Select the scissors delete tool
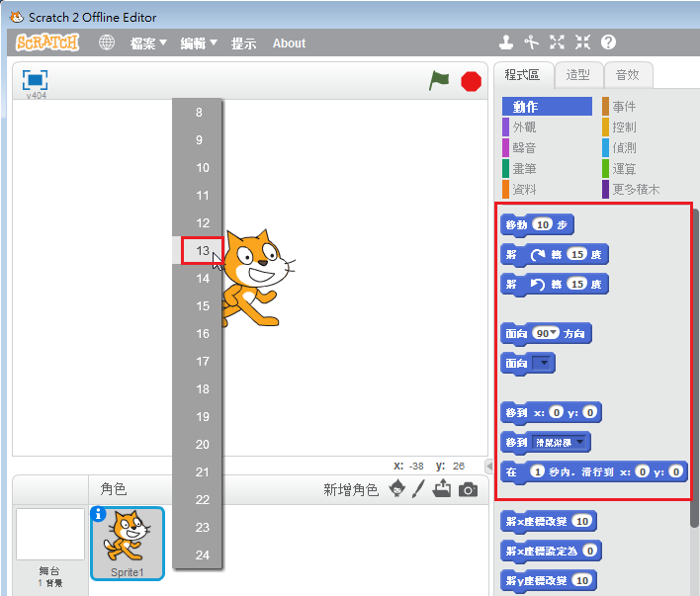The height and width of the screenshot is (596, 700). [532, 43]
